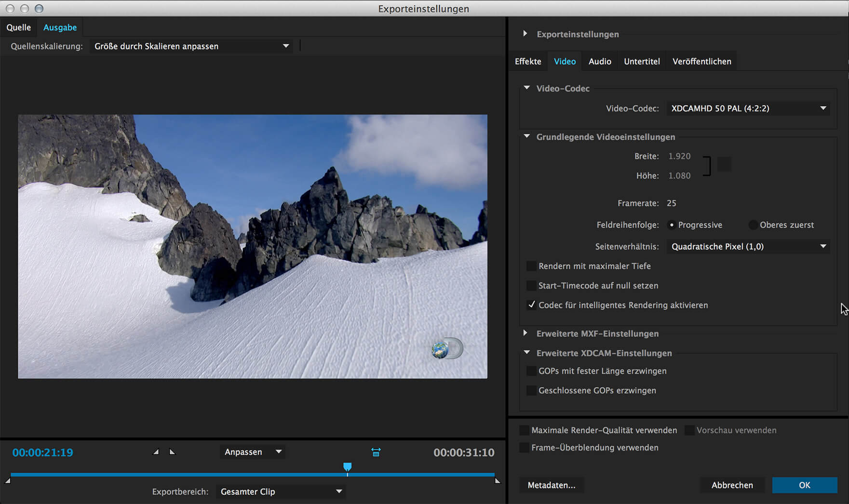Screen dimensions: 849x504
Task: Click the blue playhead on the timeline
Action: [x=347, y=467]
